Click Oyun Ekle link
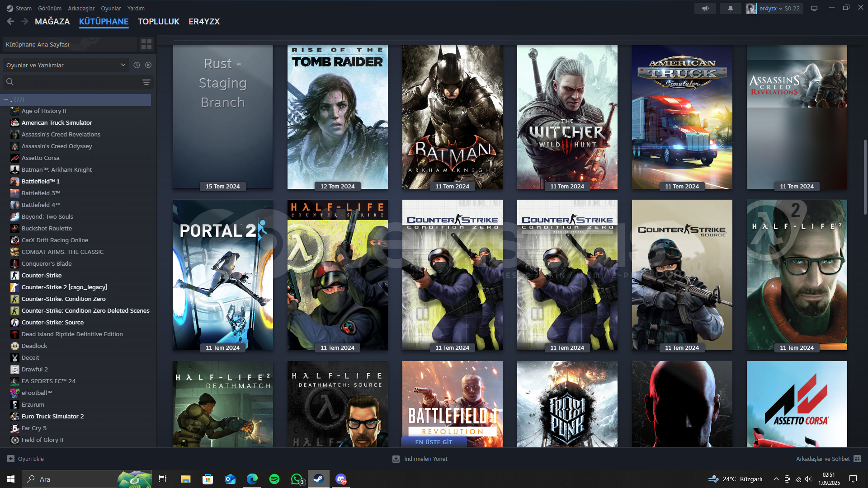The image size is (868, 488). pyautogui.click(x=31, y=459)
